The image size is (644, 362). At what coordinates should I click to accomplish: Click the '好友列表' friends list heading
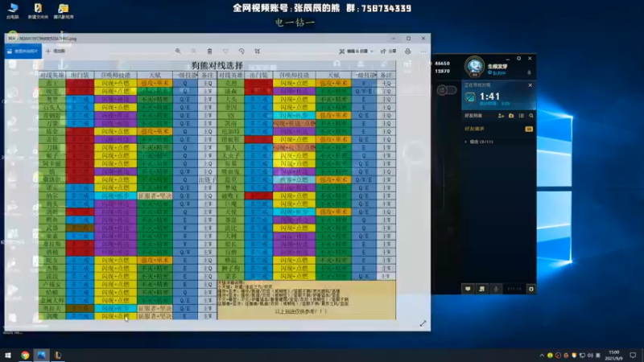[473, 116]
